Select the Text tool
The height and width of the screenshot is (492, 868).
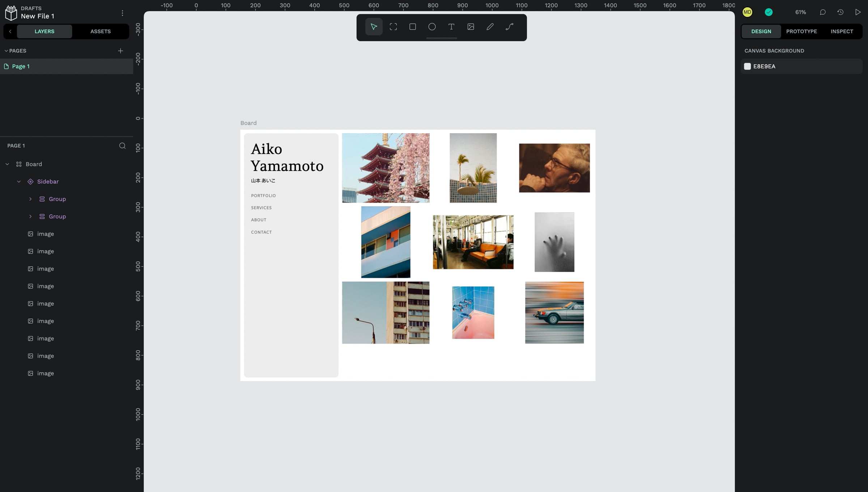point(451,27)
